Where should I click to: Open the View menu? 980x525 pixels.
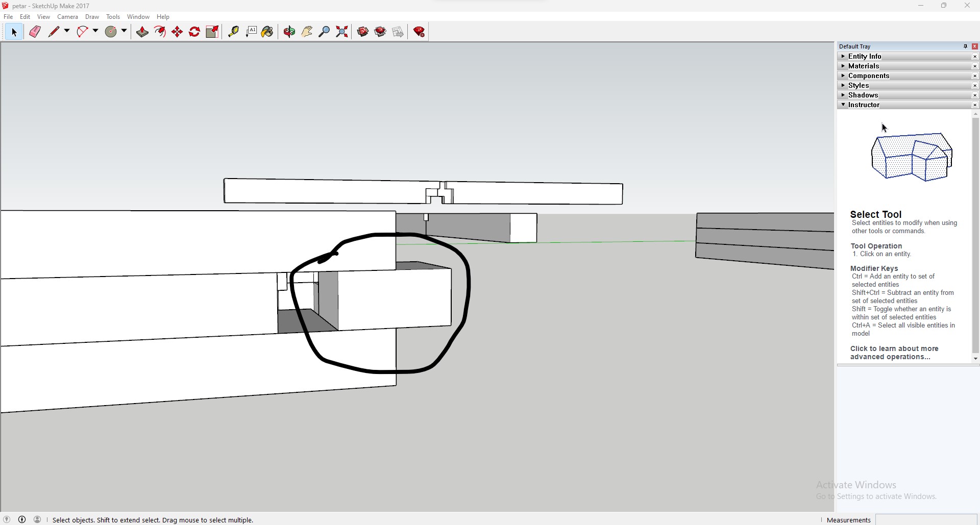point(44,17)
